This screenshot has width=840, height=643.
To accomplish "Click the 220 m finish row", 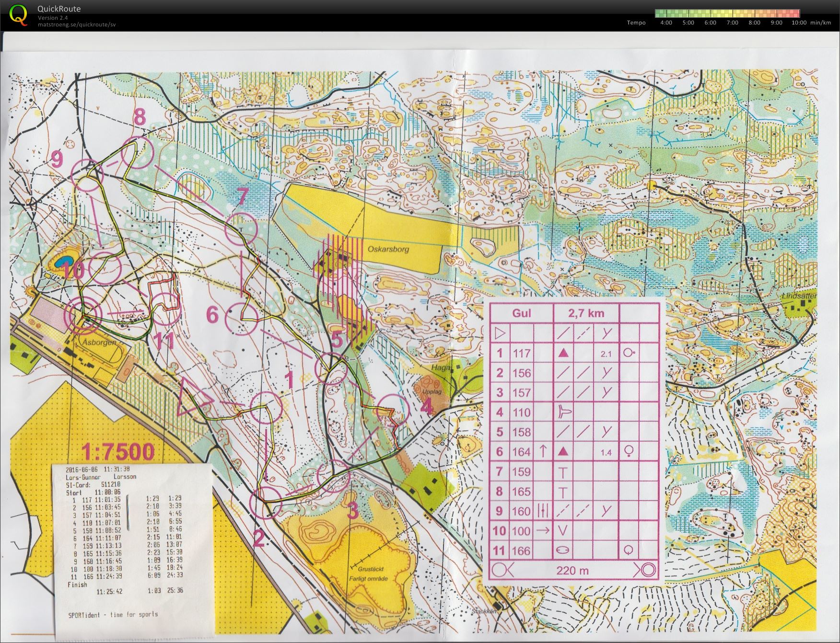I will [574, 570].
